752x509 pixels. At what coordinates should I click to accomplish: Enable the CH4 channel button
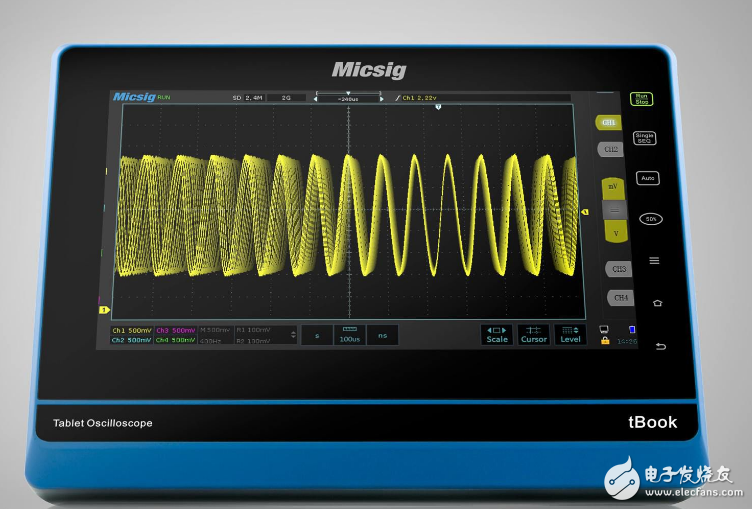621,298
